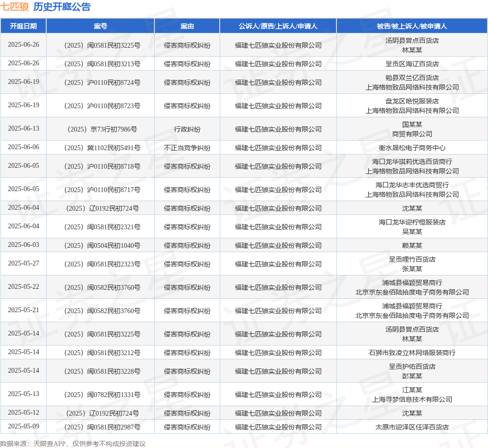The width and height of the screenshot is (488, 448).
Task: Click the 历史开庭公告 heading
Action: pos(62,7)
